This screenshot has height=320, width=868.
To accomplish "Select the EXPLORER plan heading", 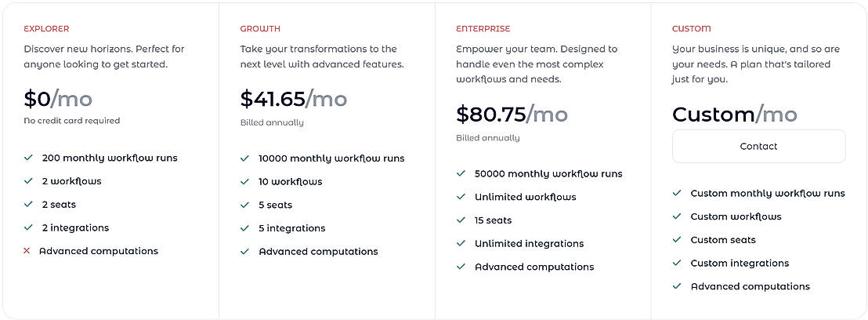I will click(46, 29).
